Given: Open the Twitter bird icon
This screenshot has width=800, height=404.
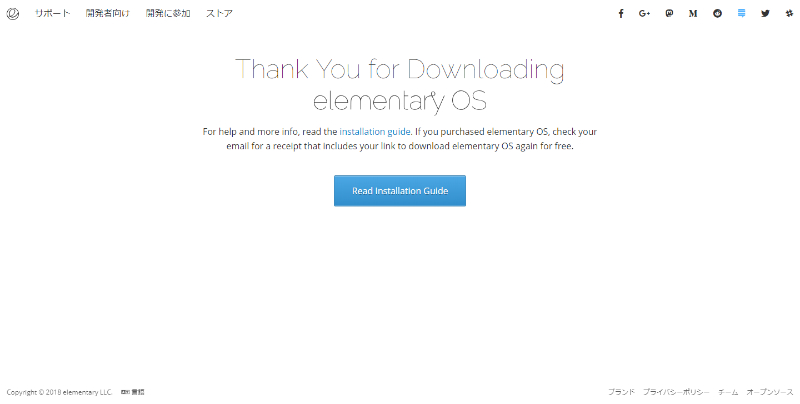Looking at the screenshot, I should pyautogui.click(x=765, y=14).
